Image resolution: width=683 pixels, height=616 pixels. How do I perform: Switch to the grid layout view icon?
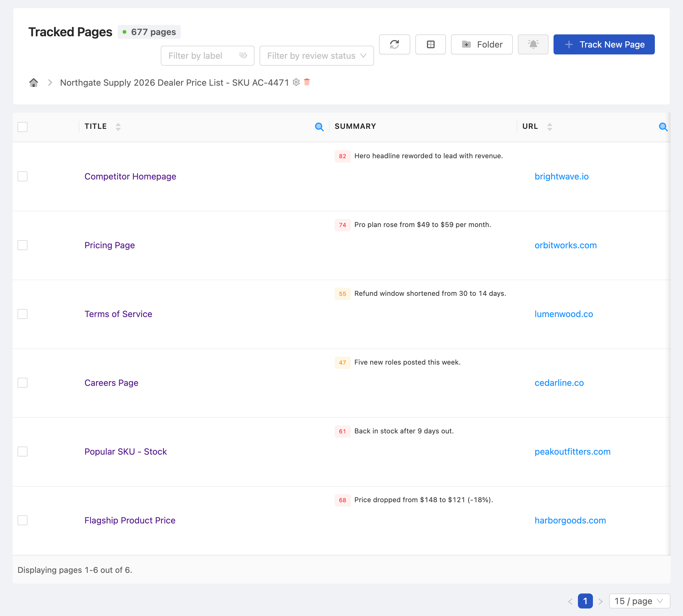pos(430,44)
